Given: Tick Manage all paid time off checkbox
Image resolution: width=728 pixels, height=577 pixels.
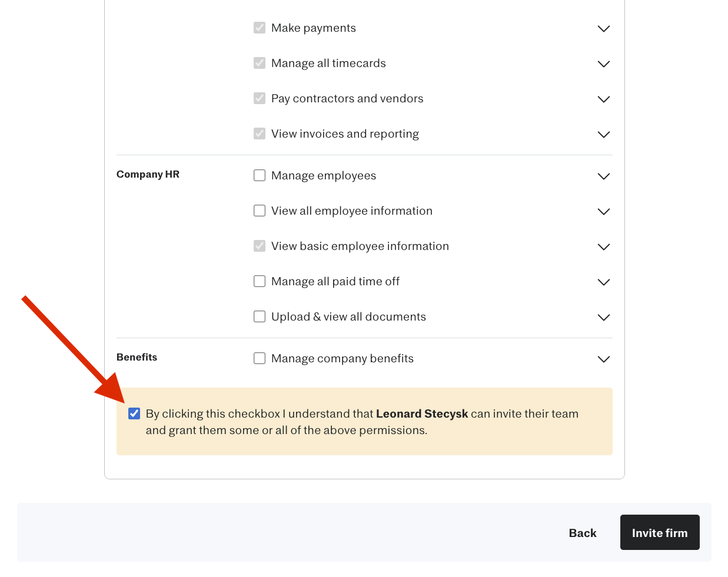Looking at the screenshot, I should pos(260,281).
